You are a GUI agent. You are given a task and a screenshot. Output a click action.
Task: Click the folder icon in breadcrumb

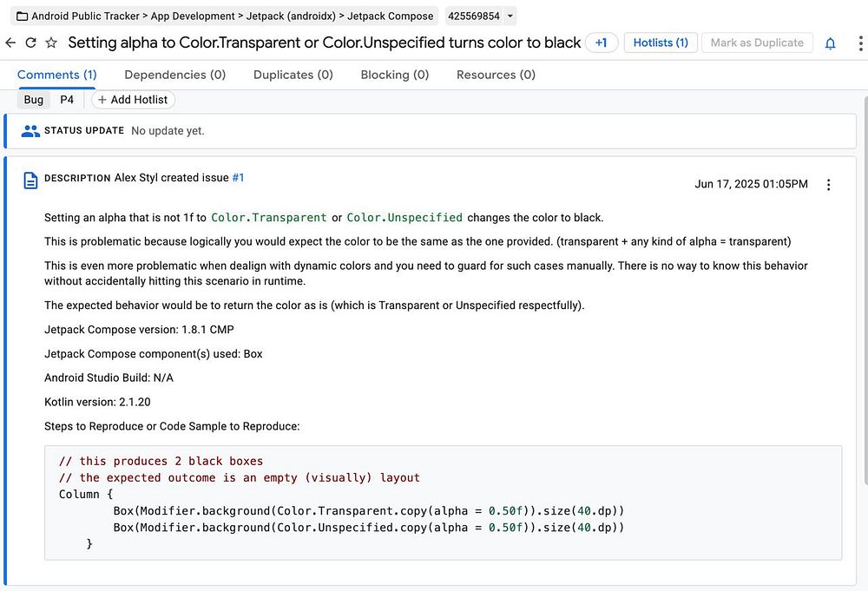[x=23, y=16]
